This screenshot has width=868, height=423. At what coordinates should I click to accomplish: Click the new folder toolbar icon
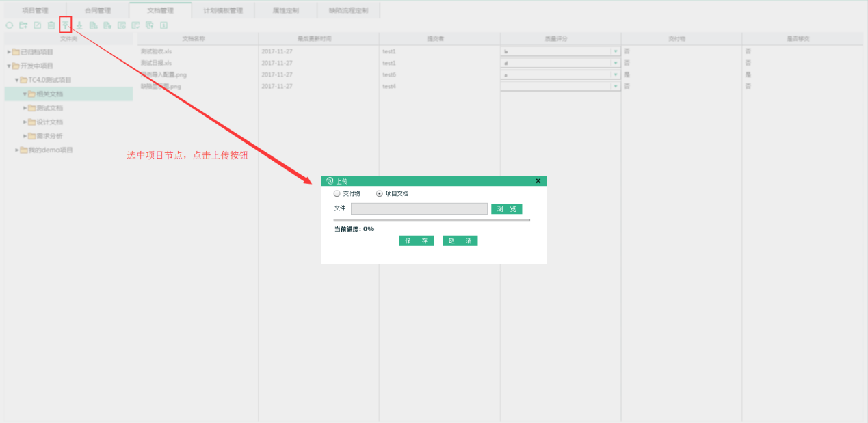point(23,25)
